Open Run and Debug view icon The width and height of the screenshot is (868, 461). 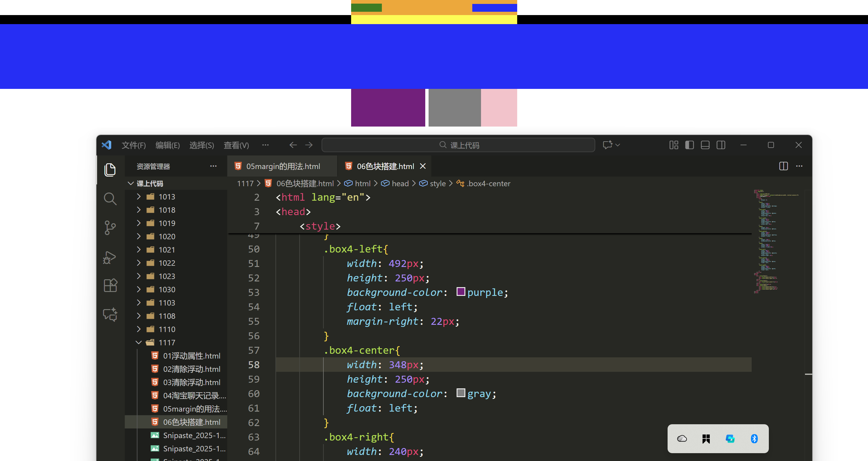click(x=110, y=257)
